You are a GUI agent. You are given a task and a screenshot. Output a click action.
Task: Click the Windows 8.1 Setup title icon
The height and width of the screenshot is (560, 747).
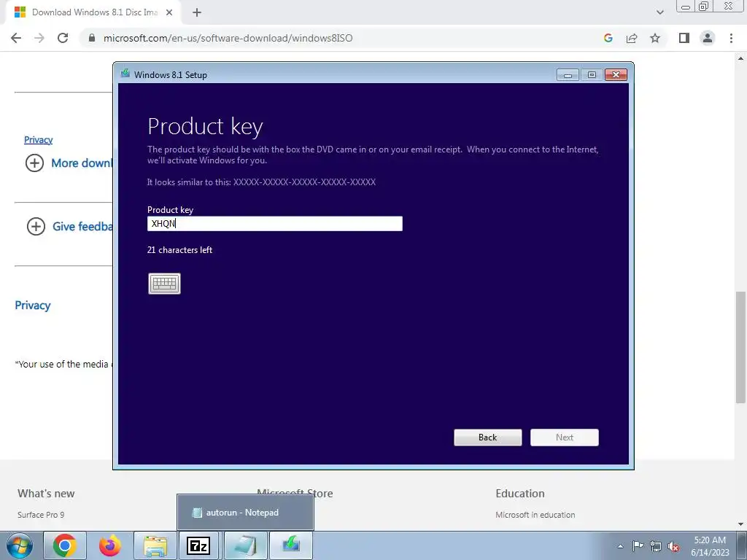coord(125,74)
